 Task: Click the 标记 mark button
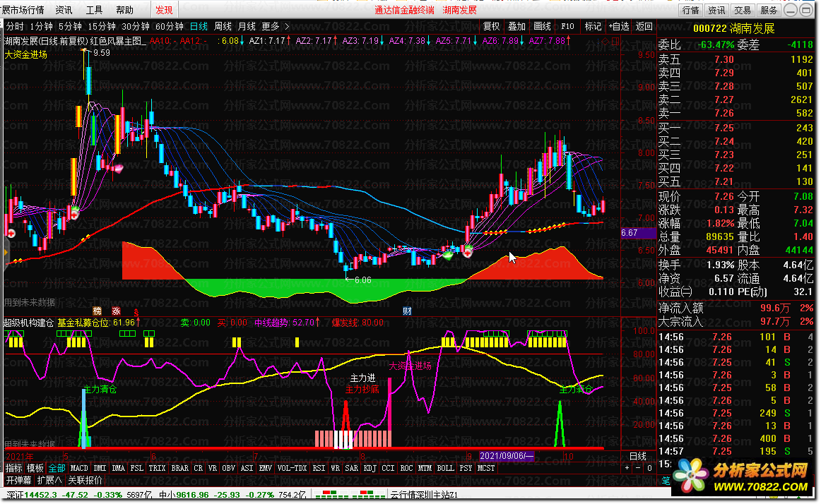point(593,26)
